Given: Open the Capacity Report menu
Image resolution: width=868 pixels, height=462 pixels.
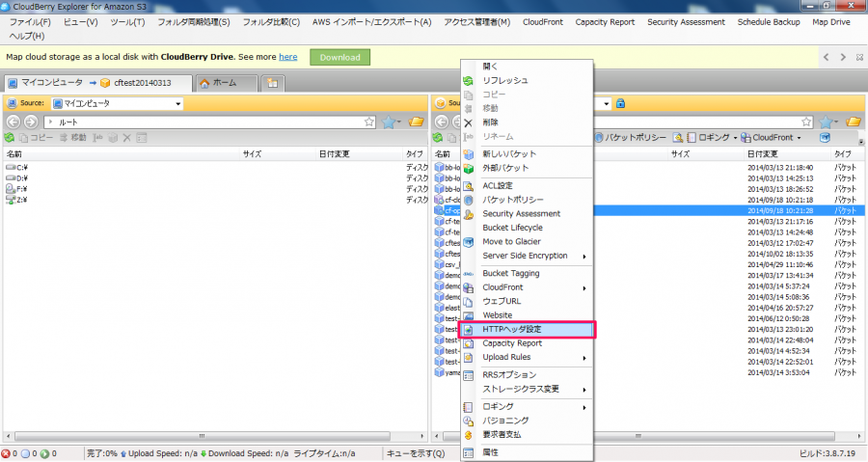Looking at the screenshot, I should (605, 22).
